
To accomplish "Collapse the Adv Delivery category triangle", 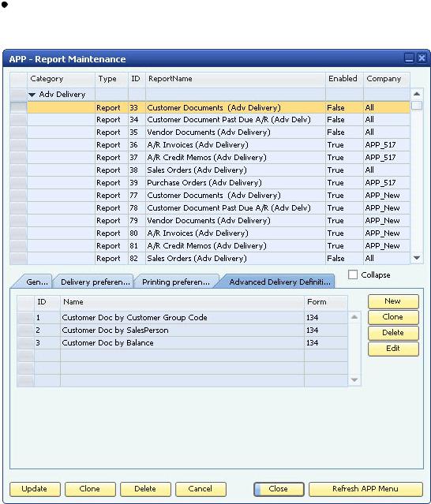I will click(32, 95).
